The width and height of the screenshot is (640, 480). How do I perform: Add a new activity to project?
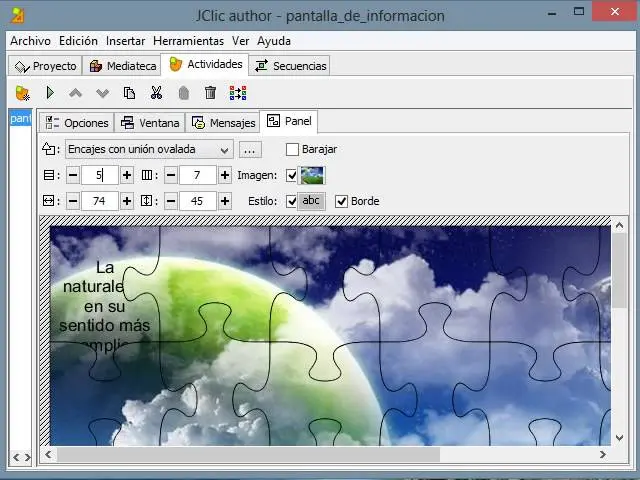pos(22,93)
